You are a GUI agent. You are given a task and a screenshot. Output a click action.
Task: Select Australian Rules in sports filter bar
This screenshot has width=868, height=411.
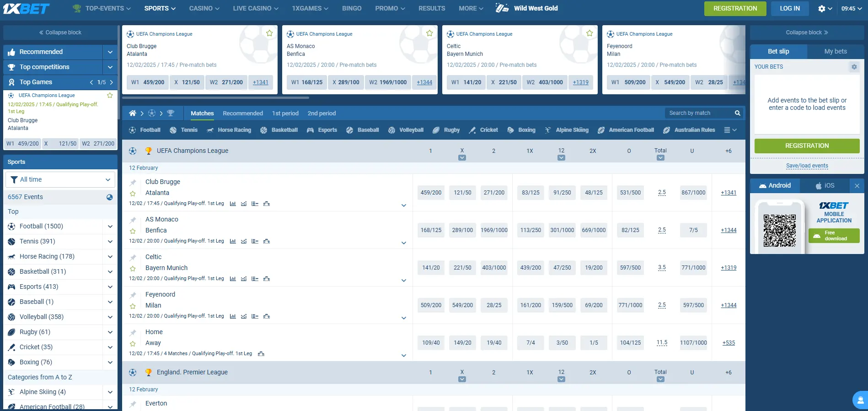[x=689, y=130]
